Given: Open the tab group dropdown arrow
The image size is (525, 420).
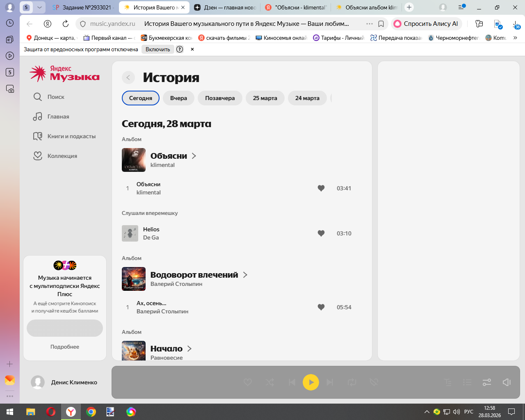Looking at the screenshot, I should 39,7.
